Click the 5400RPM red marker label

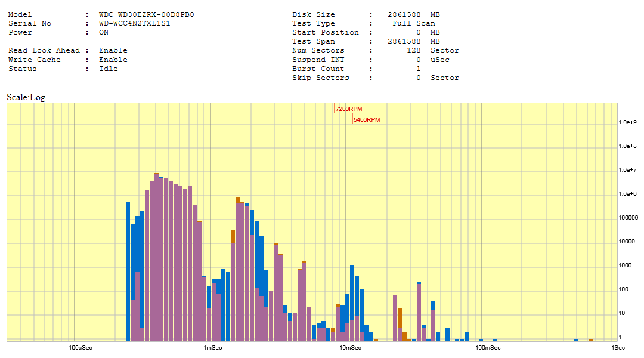pos(366,120)
